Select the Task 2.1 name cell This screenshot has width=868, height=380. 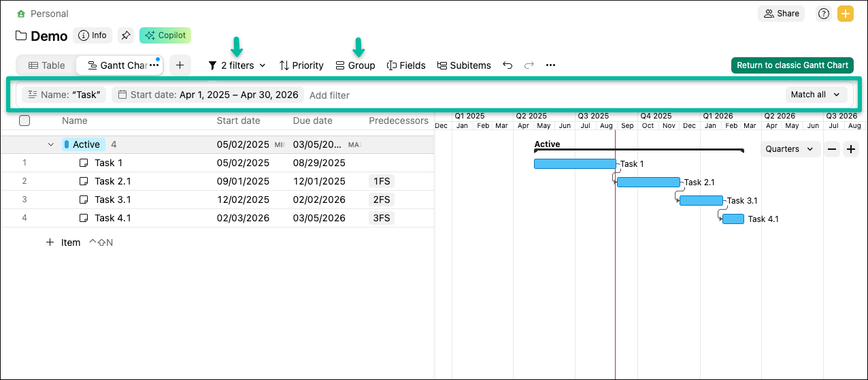(113, 181)
